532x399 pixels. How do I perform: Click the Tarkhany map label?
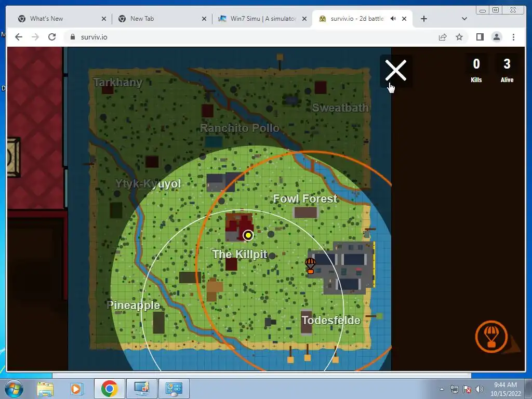click(118, 82)
